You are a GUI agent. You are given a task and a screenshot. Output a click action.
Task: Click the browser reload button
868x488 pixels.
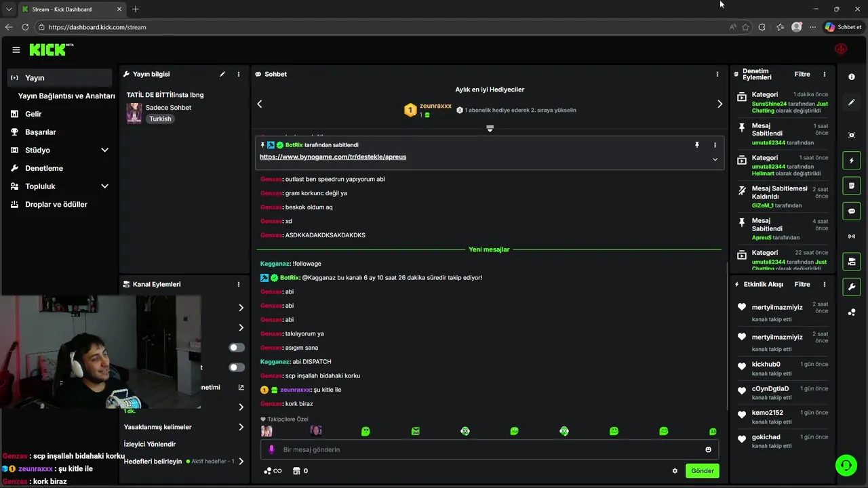tap(25, 27)
